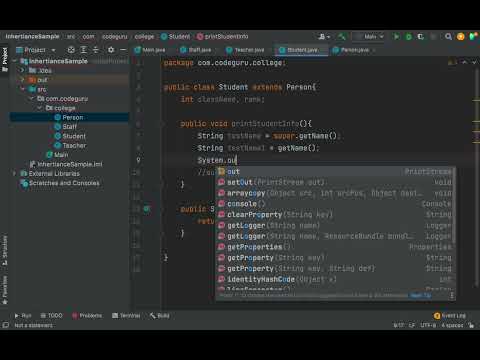Screen dimensions: 480x360
Task: Go to next highlighted error arrow
Action: (x=474, y=62)
